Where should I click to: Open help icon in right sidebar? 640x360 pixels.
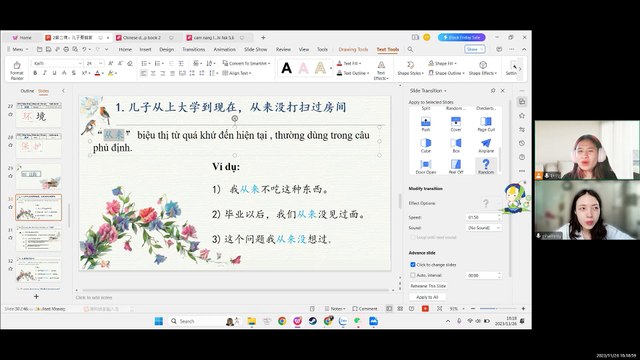[522, 157]
